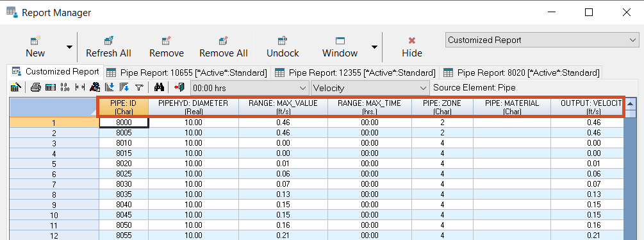This screenshot has width=644, height=240.
Task: Click the format columns grid icon
Action: click(x=51, y=87)
